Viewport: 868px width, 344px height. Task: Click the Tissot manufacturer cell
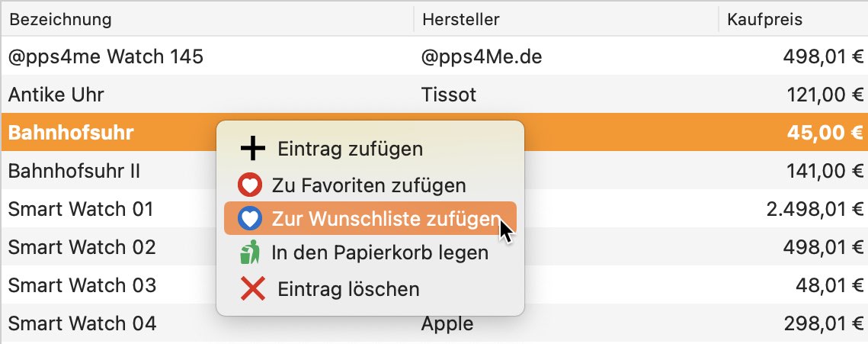448,95
